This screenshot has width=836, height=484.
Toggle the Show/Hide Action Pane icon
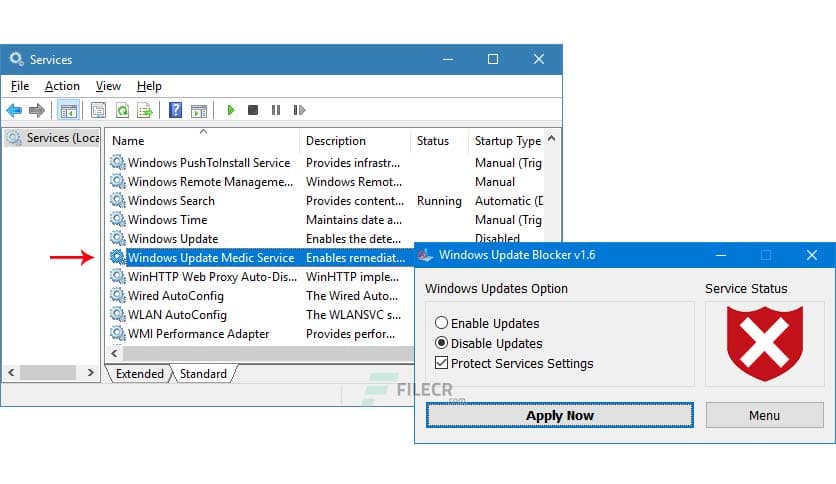(199, 110)
